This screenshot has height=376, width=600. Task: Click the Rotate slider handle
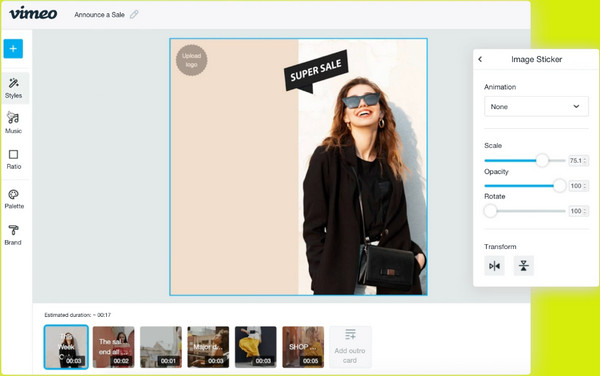point(490,211)
